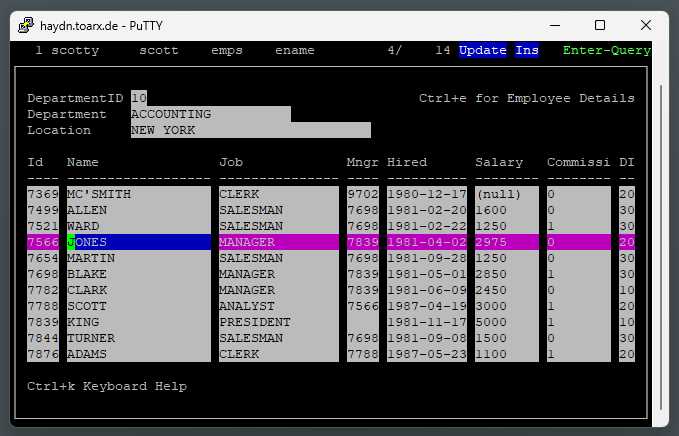Image resolution: width=679 pixels, height=436 pixels.
Task: Select the Location field with NEW YORK
Action: tap(251, 130)
